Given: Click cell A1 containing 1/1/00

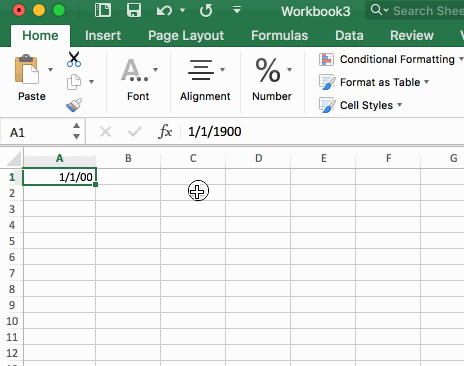Looking at the screenshot, I should point(59,177).
